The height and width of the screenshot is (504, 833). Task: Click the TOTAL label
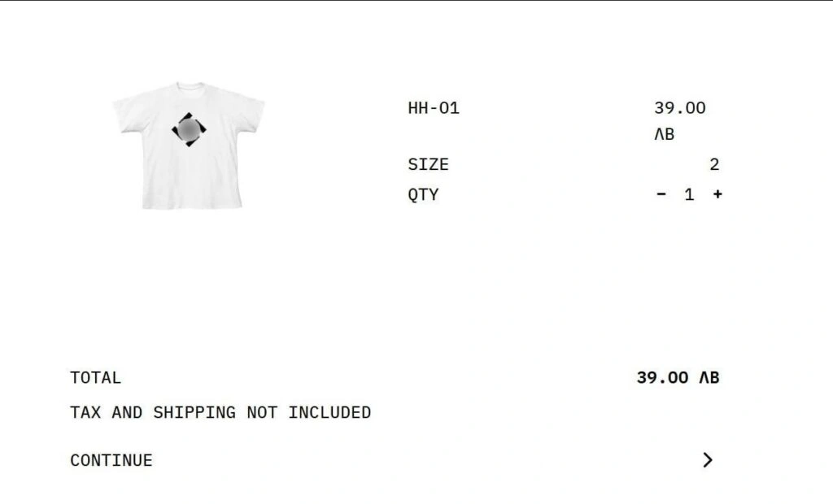tap(96, 378)
